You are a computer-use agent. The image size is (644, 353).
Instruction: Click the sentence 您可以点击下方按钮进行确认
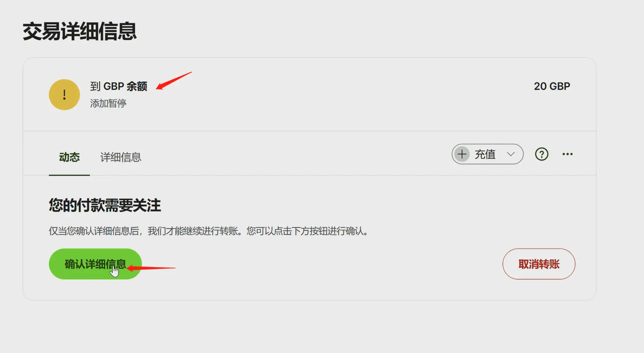click(308, 231)
